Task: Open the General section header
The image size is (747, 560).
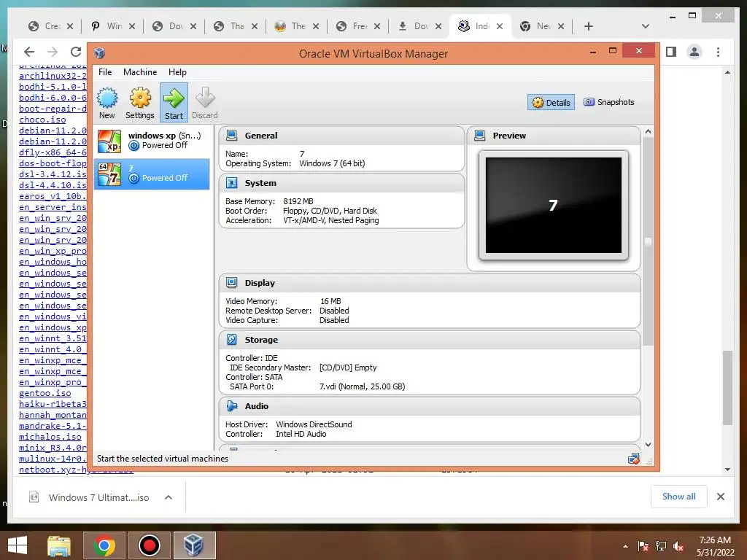Action: [341, 136]
